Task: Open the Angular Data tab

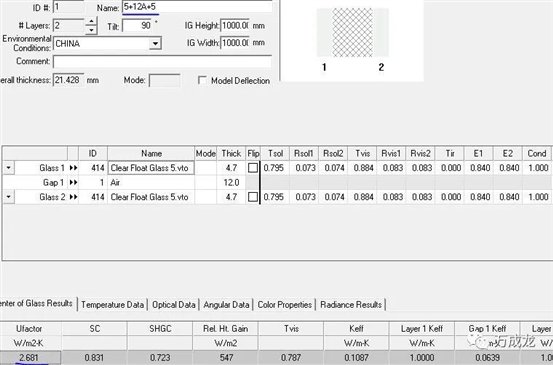Action: point(226,305)
